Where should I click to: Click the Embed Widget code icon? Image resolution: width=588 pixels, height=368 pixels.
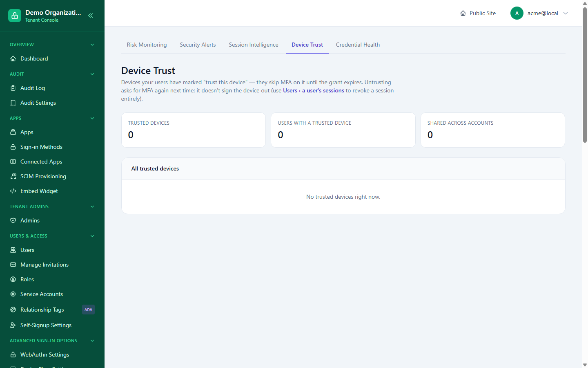(x=13, y=191)
